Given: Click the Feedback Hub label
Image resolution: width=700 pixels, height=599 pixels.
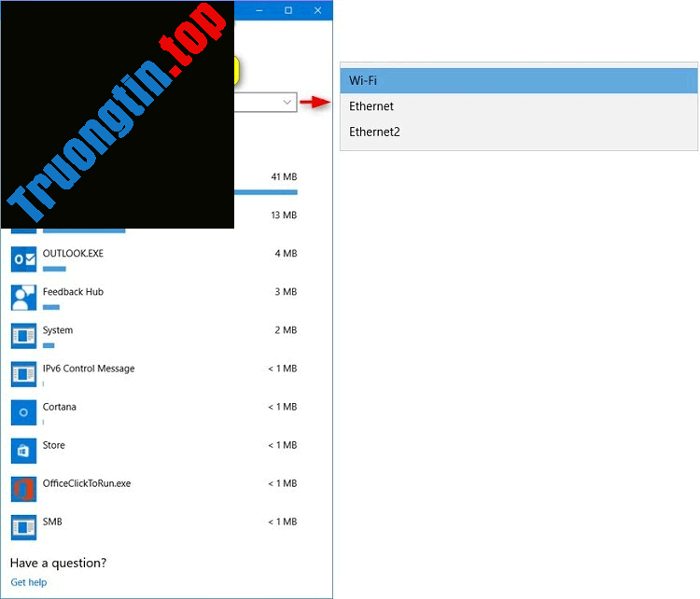Looking at the screenshot, I should tap(73, 292).
